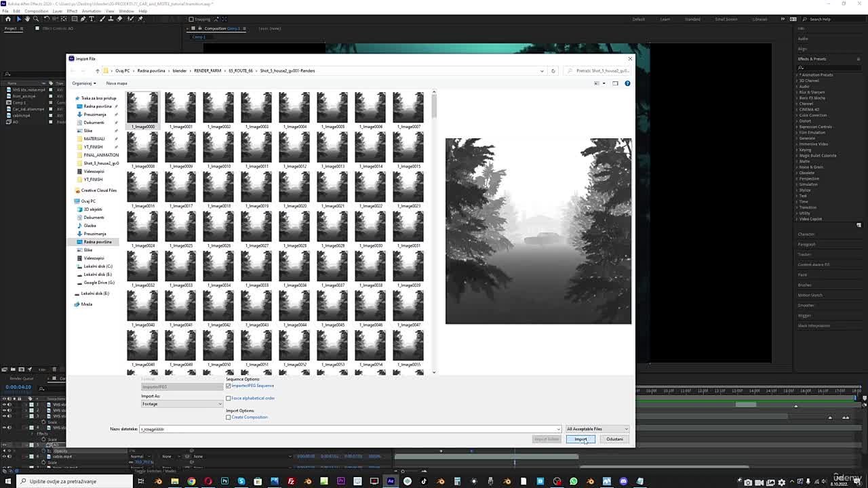Click the Import button
The height and width of the screenshot is (488, 868).
[580, 439]
